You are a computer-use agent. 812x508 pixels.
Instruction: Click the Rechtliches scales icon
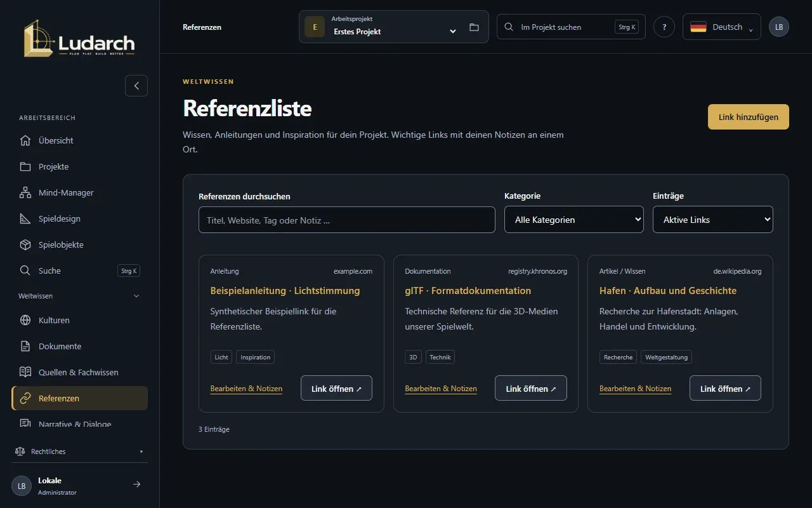[20, 451]
